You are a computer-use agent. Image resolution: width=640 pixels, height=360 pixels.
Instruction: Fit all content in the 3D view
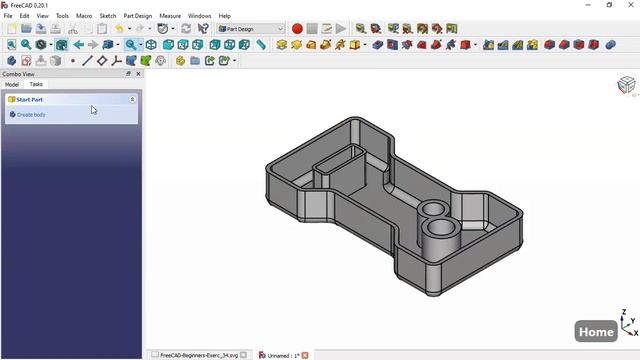click(11, 45)
